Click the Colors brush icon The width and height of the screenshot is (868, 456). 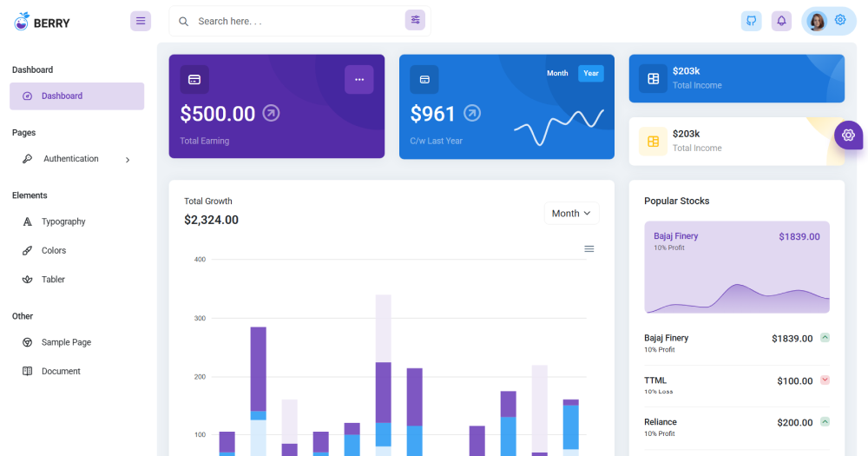tap(27, 250)
